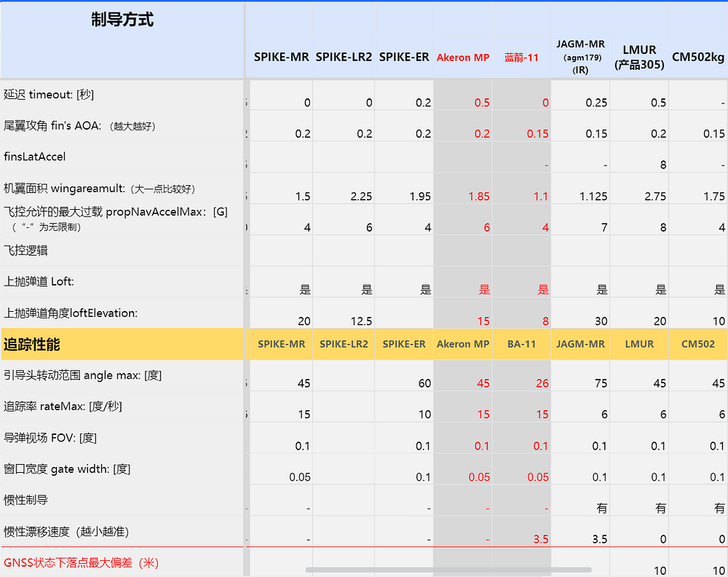Click the LMUR (产品305) column header
The width and height of the screenshot is (728, 577).
(640, 56)
